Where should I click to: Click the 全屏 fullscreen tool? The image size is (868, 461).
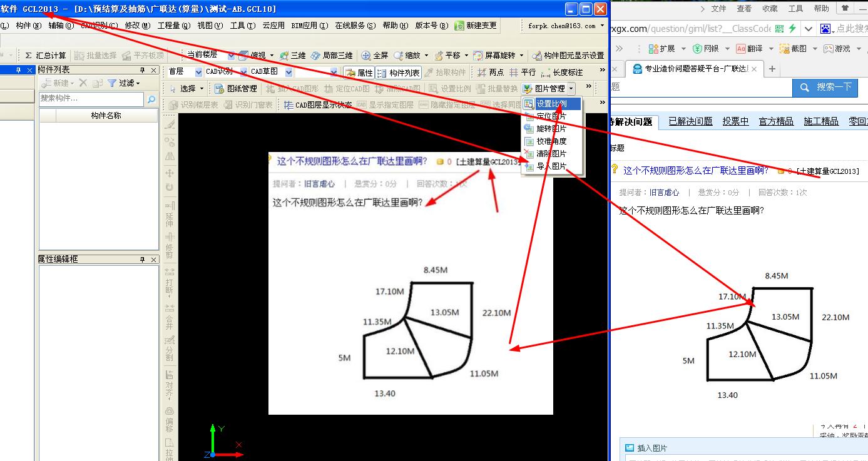coord(375,56)
